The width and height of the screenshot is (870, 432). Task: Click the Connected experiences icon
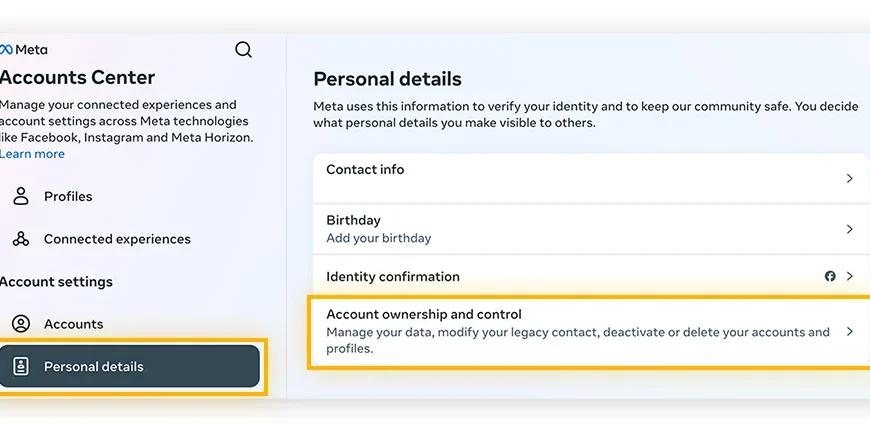click(x=21, y=239)
